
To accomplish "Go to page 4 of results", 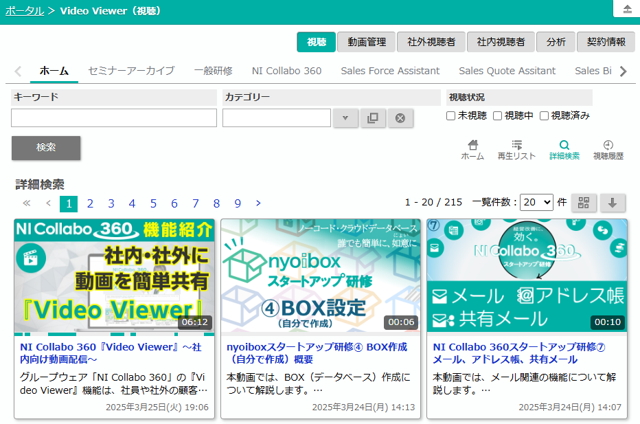I will click(132, 203).
